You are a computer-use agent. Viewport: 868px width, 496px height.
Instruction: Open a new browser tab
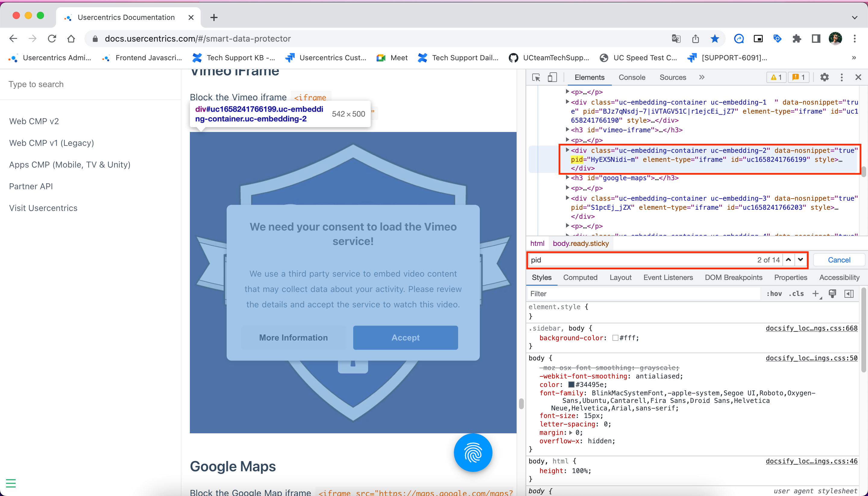214,17
